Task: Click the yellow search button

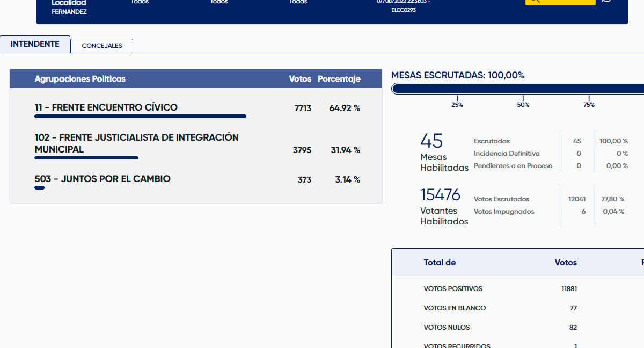Action: (x=560, y=2)
